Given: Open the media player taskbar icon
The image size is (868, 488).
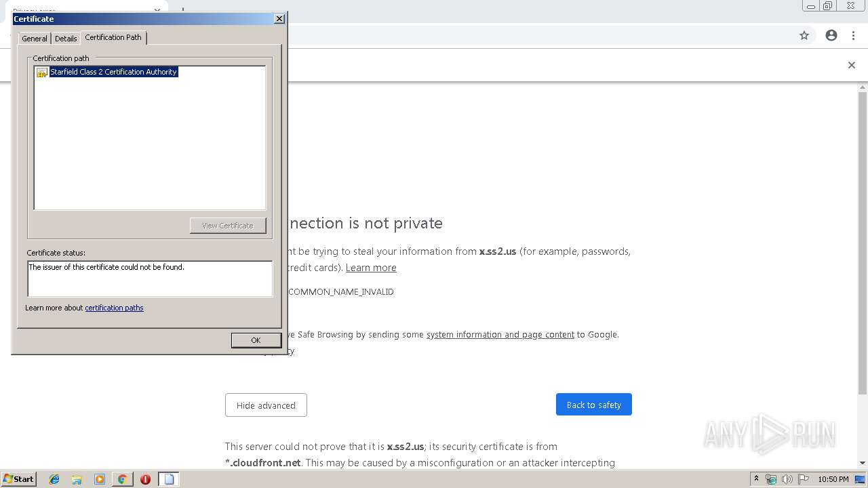Looking at the screenshot, I should pyautogui.click(x=100, y=479).
